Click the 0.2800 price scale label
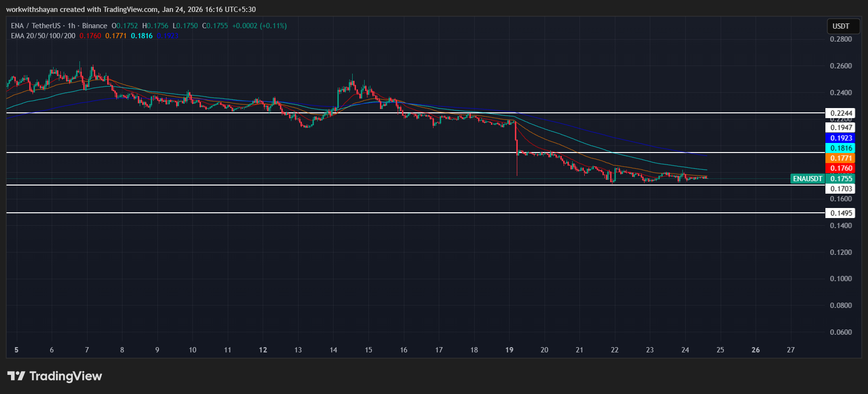The image size is (868, 394). click(x=841, y=39)
